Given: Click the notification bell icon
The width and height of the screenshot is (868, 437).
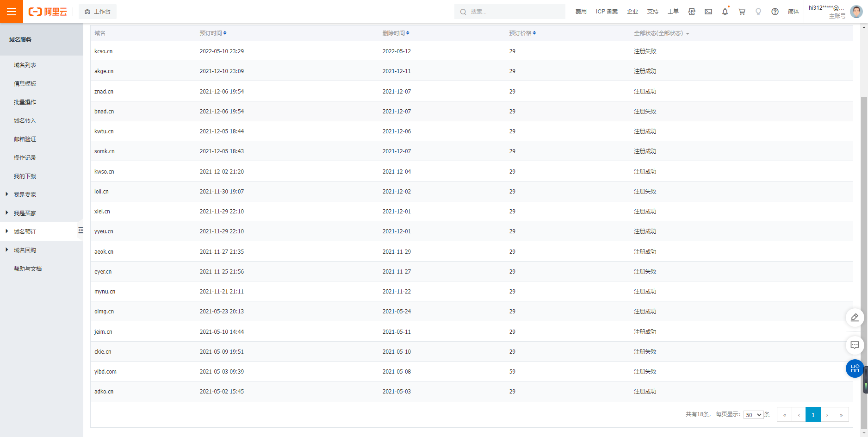Looking at the screenshot, I should [x=725, y=12].
